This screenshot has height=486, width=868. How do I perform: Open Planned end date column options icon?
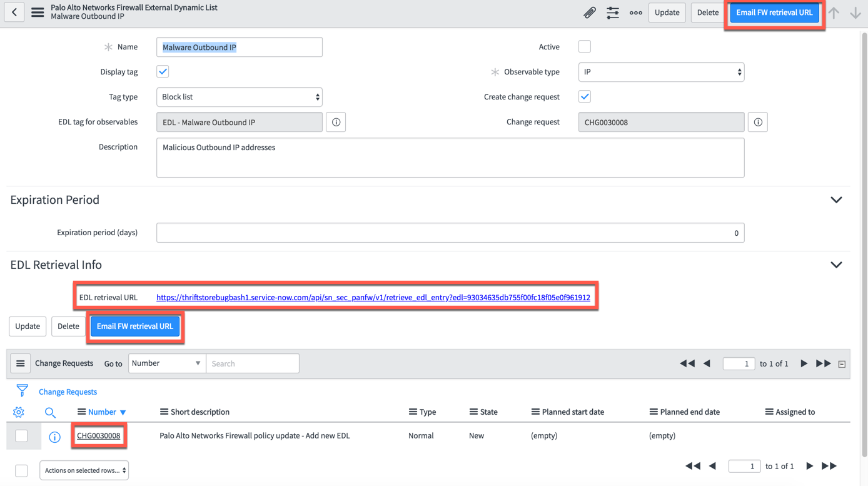[654, 412]
